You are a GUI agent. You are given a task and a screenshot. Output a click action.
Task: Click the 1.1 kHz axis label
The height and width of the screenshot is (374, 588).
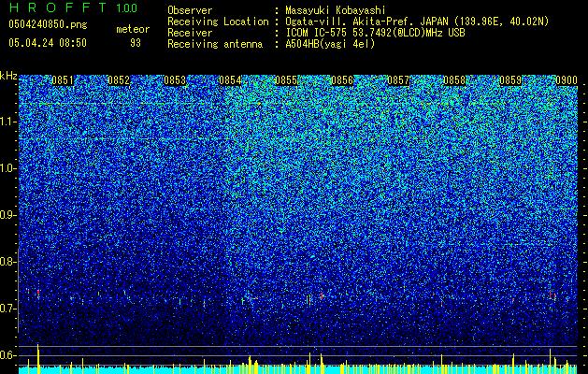[x=8, y=122]
